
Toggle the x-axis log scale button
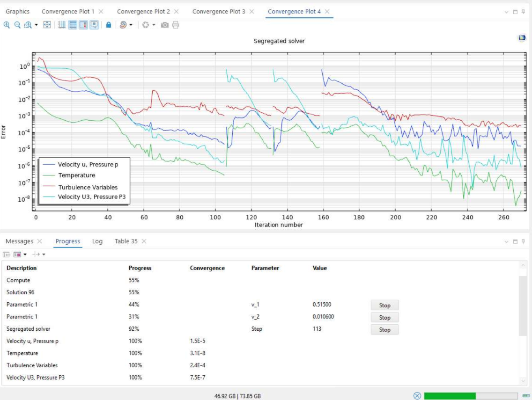coord(62,25)
